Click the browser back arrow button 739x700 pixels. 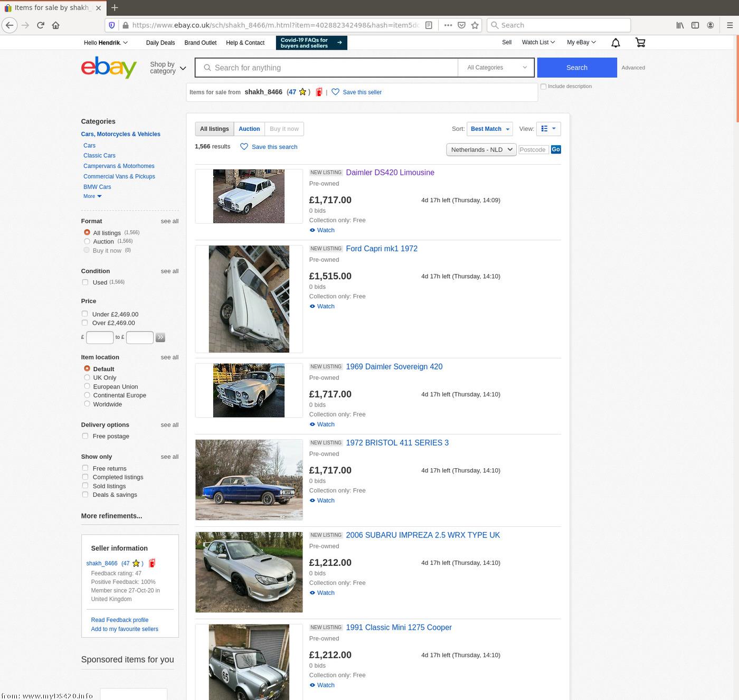point(10,25)
